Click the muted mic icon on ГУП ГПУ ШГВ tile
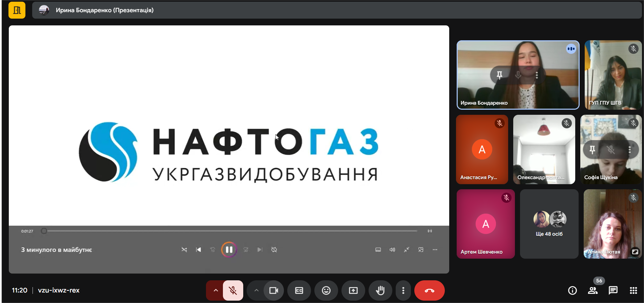Screen dimensions: 644x303 (633, 49)
